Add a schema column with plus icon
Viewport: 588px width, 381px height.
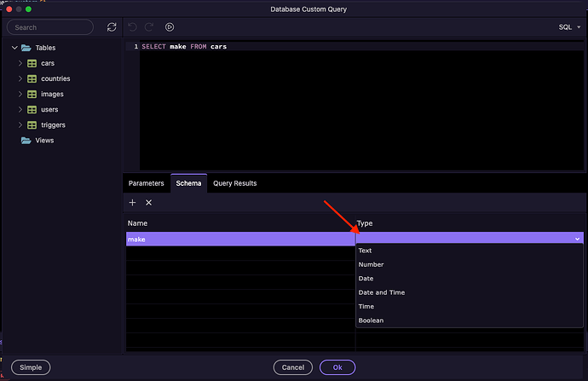click(132, 203)
